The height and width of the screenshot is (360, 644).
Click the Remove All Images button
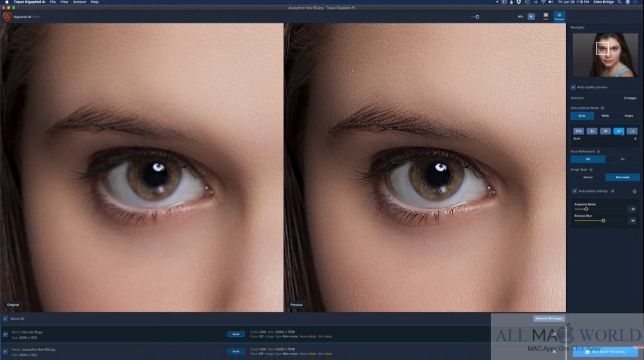tap(549, 319)
